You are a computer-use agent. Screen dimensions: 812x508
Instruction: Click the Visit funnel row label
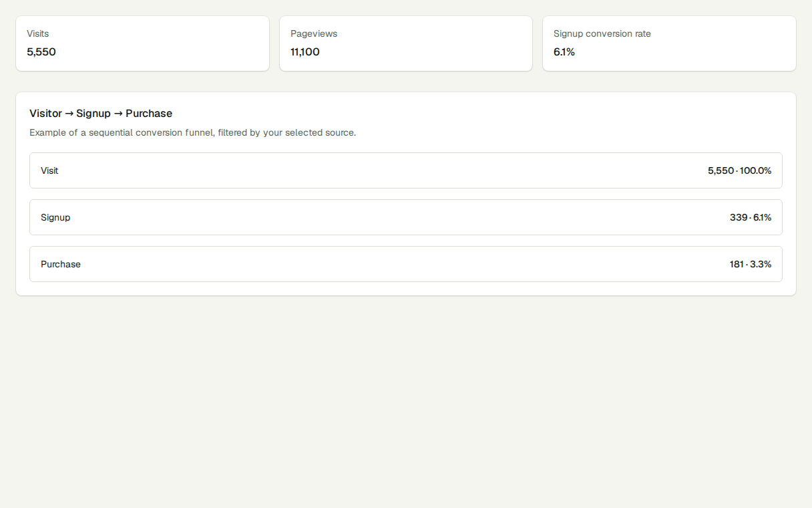pyautogui.click(x=49, y=170)
